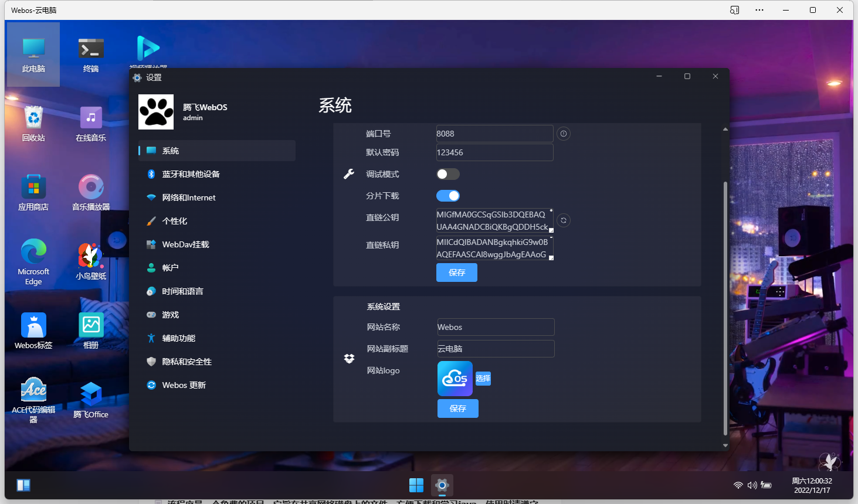Turn off the 分片下载 switch

pos(448,196)
